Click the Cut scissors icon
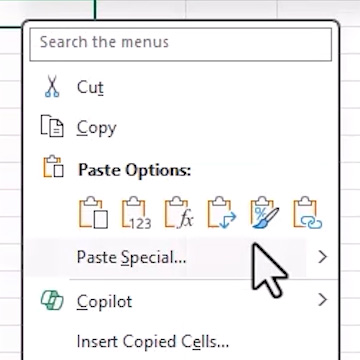Screen dimensions: 360x360 (52, 86)
